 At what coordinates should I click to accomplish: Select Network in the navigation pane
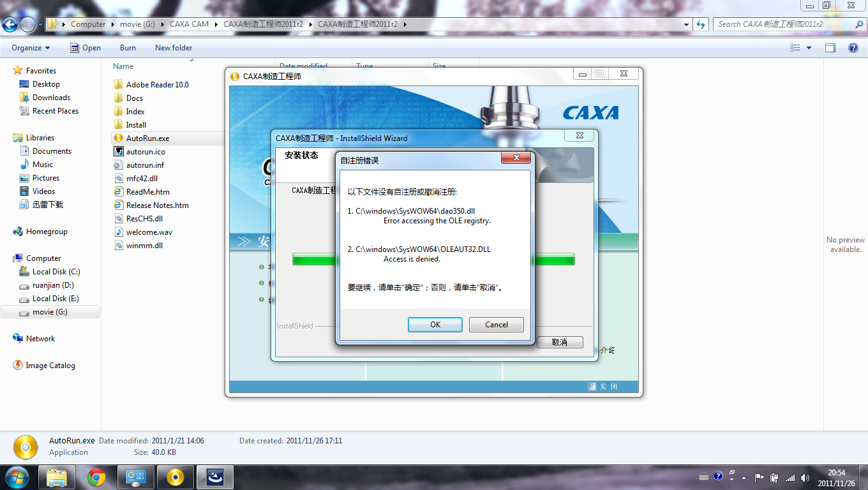point(40,339)
